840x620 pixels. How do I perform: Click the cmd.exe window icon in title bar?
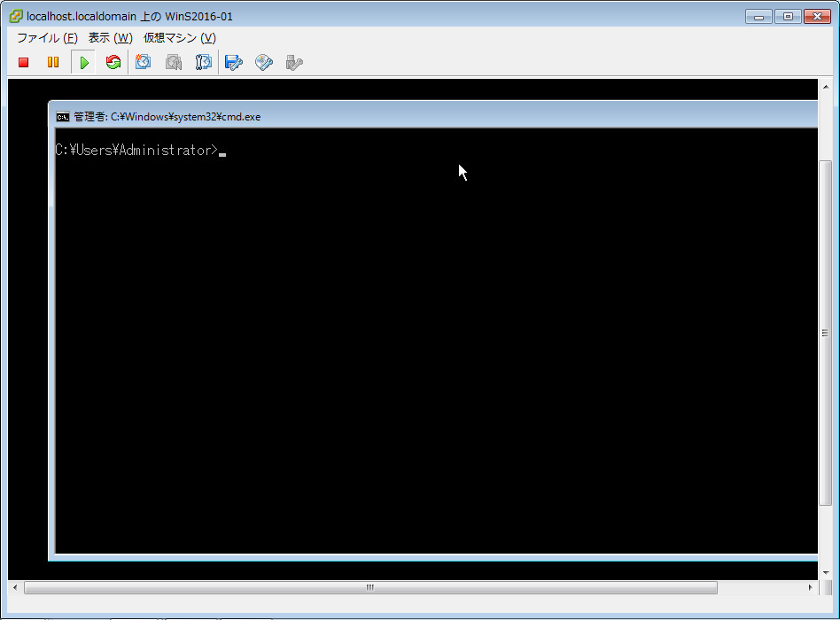(x=63, y=117)
